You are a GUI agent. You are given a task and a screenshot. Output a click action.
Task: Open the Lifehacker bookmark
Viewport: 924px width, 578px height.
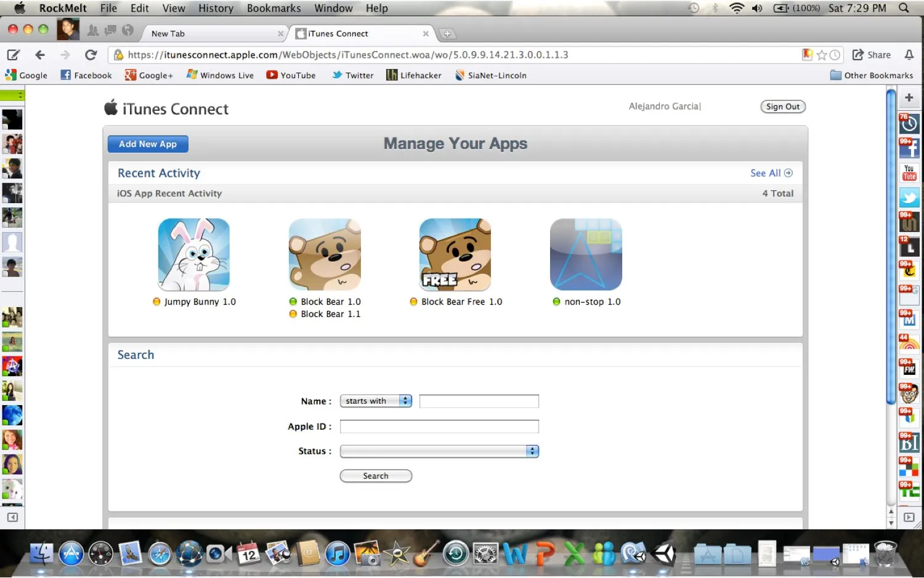[413, 74]
